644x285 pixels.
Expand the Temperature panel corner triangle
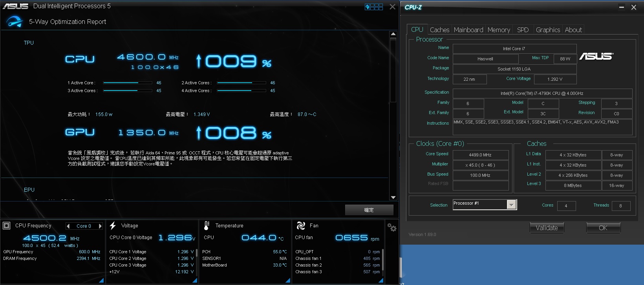point(288,280)
